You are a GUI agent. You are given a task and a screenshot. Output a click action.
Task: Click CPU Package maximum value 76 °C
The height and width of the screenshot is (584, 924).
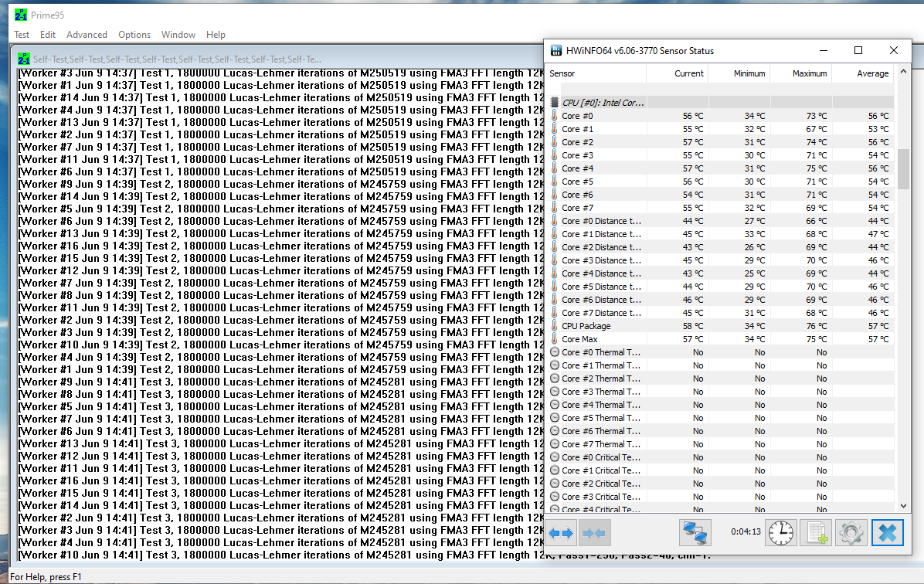click(816, 326)
